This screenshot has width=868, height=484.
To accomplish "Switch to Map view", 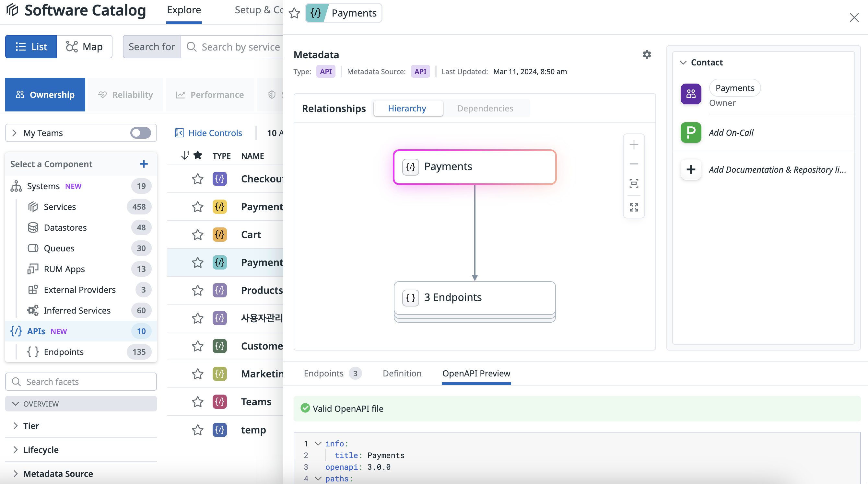I will coord(85,47).
